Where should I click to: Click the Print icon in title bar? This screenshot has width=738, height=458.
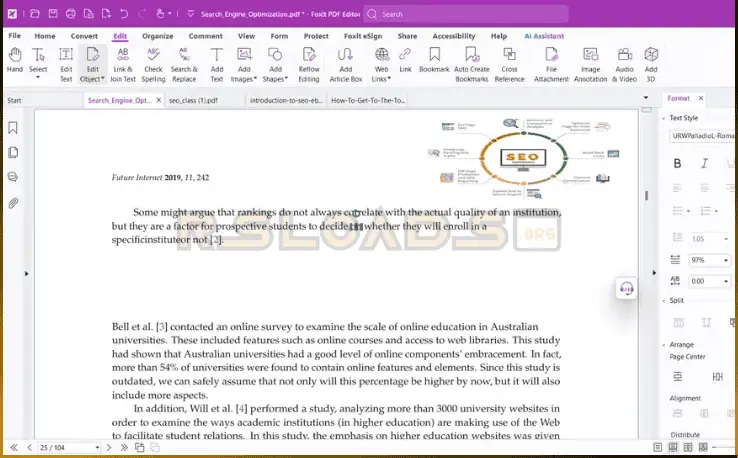pos(71,14)
